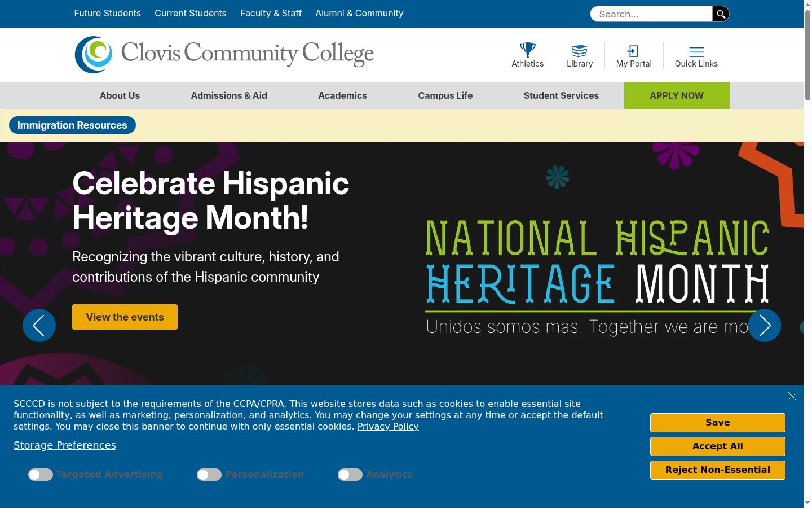Viewport: 812px width, 508px height.
Task: Click the APPLY NOW button
Action: [x=677, y=95]
